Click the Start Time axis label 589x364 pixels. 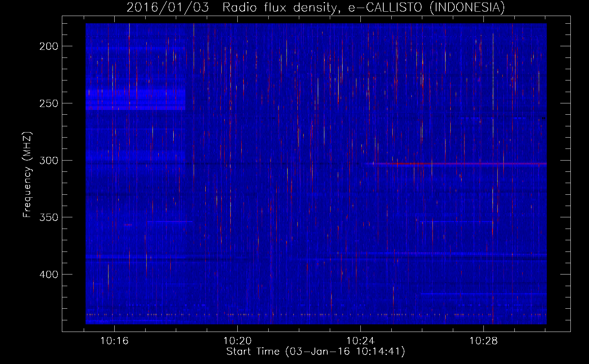tap(316, 352)
